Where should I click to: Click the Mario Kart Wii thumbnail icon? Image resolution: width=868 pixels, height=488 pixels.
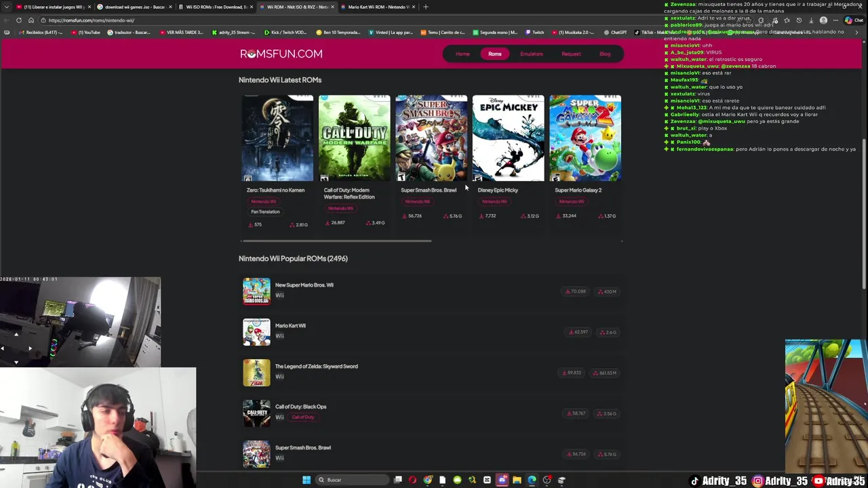(256, 332)
